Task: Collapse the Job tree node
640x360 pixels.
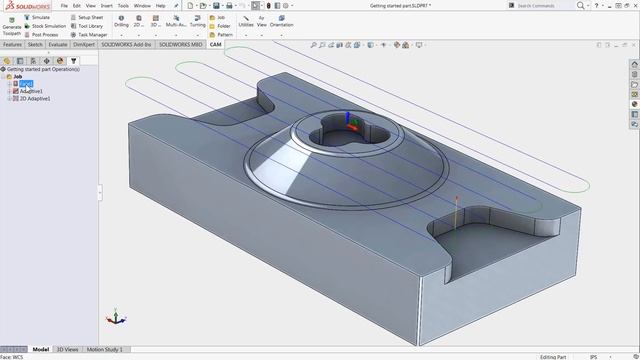Action: (x=3, y=77)
